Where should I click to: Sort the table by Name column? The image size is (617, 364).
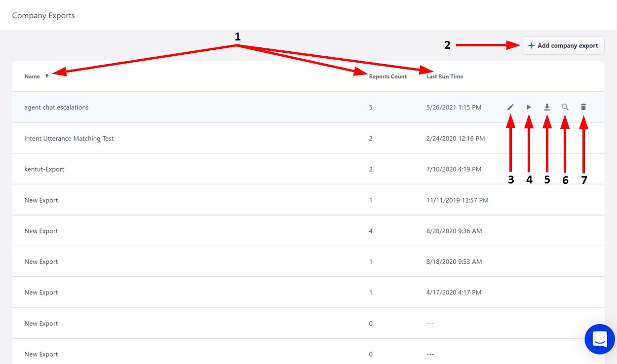pyautogui.click(x=32, y=76)
